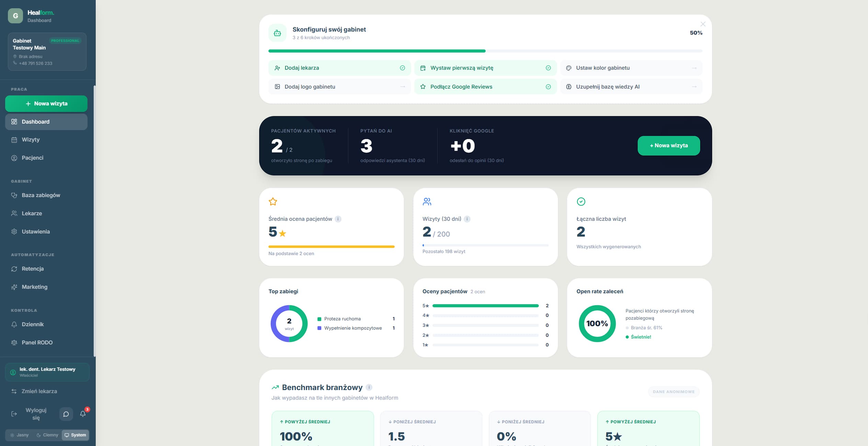Click the palette icon for Ustaw kolor gabinetu

[569, 68]
